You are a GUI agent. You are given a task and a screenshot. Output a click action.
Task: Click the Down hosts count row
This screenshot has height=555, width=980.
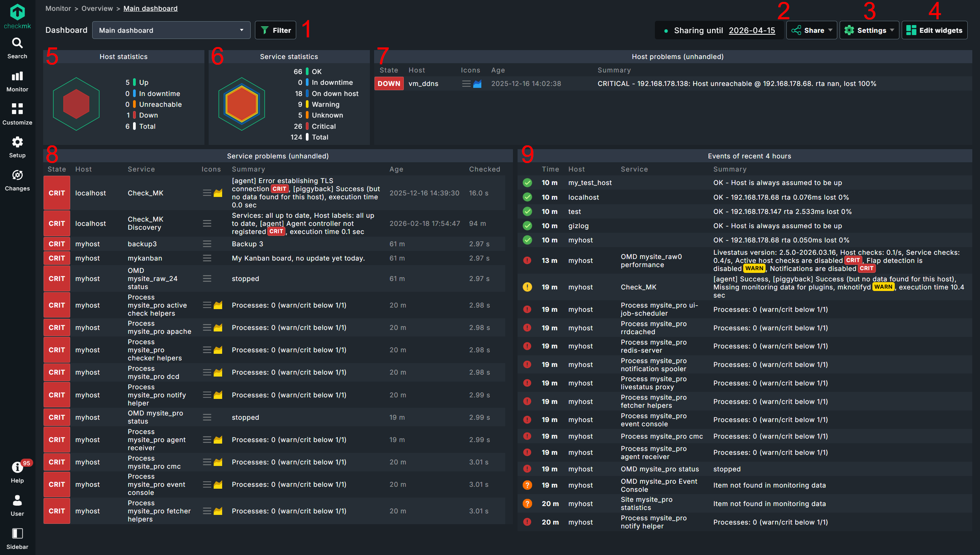point(142,115)
